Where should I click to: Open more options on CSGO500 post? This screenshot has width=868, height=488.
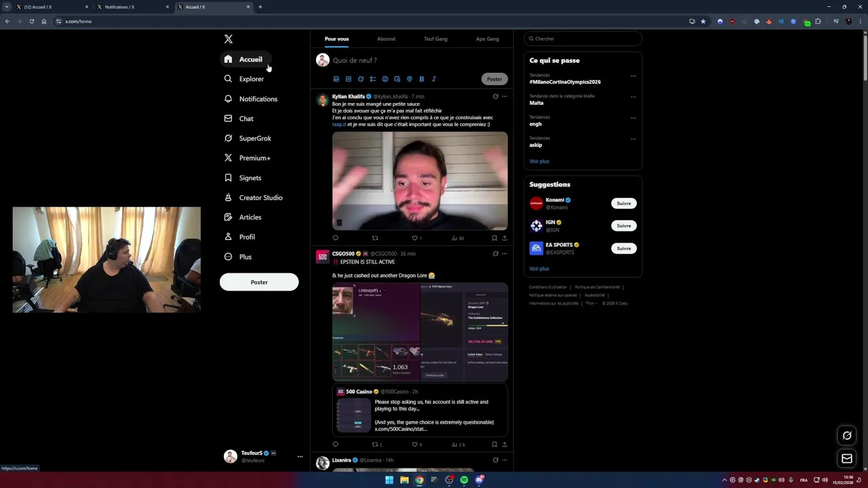(x=504, y=253)
